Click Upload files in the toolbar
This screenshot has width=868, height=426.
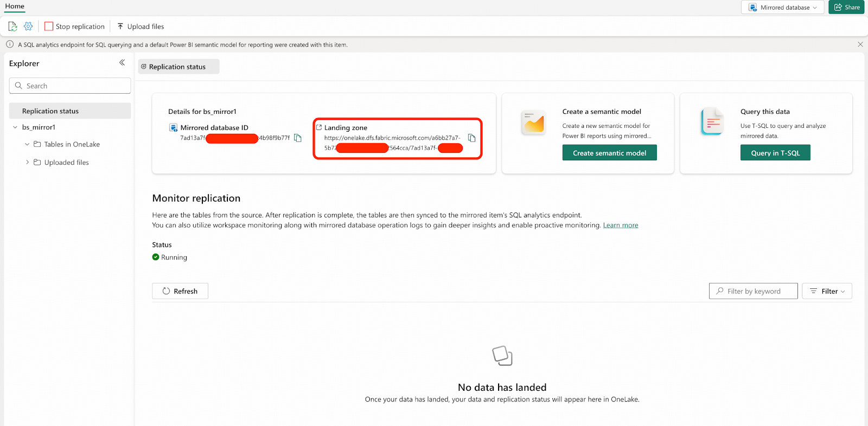tap(141, 26)
